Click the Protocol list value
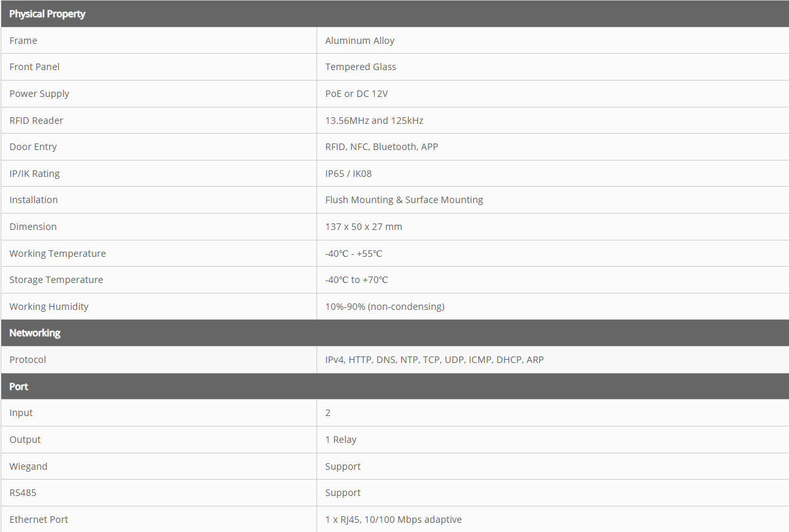789x532 pixels. pos(434,360)
